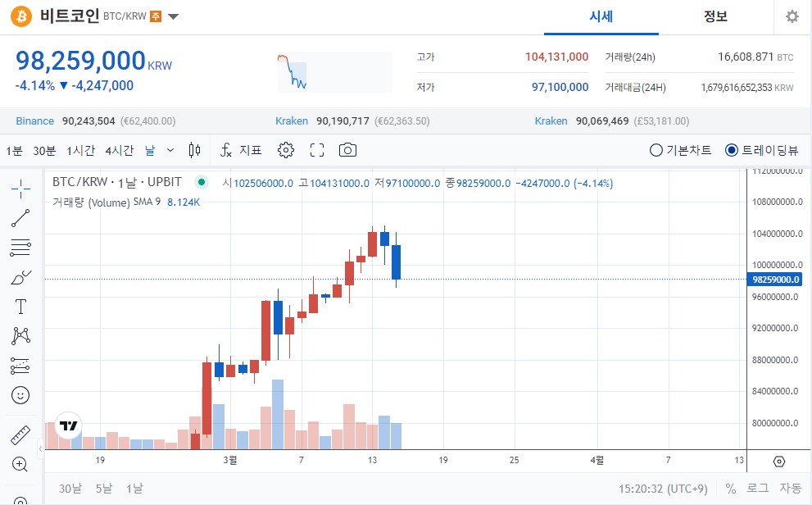Set interval to 4시간
Image resolution: width=812 pixels, height=505 pixels.
(120, 150)
